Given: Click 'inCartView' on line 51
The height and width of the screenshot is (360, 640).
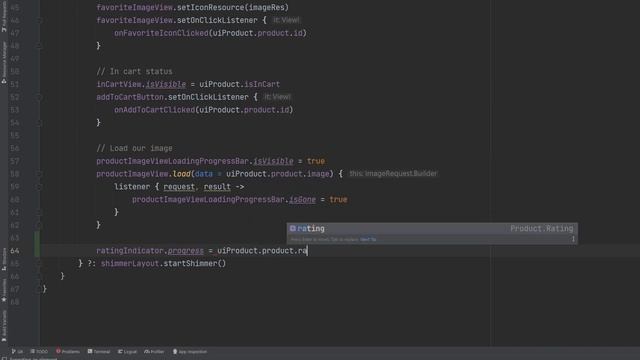Looking at the screenshot, I should click(x=118, y=84).
